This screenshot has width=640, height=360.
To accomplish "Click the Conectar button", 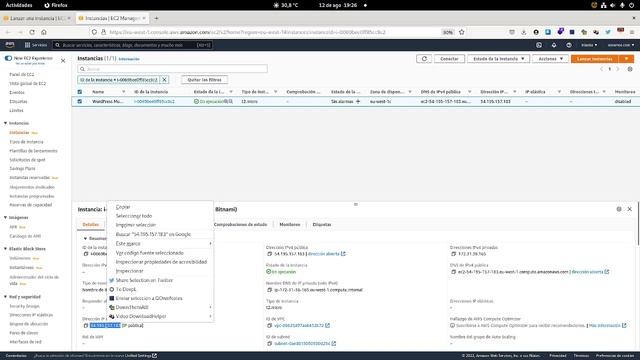I will click(x=449, y=59).
